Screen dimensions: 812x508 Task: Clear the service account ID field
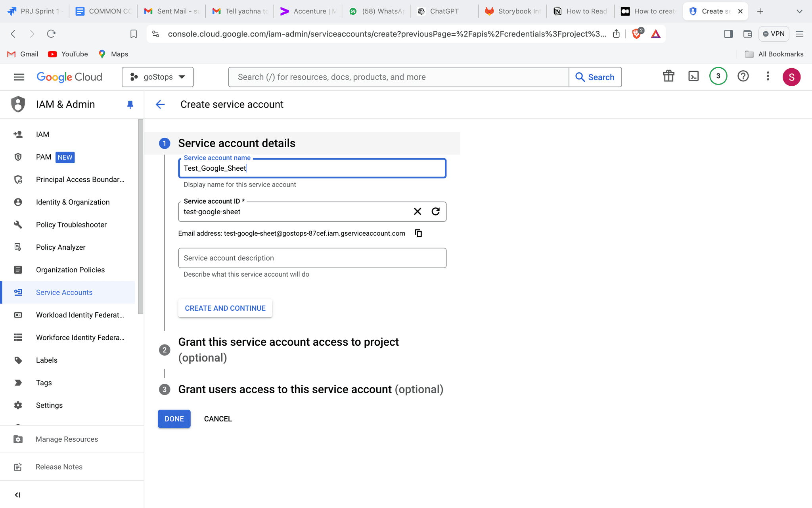tap(417, 211)
